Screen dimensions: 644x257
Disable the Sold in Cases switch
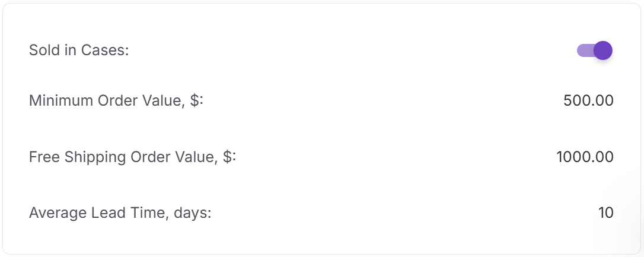594,50
